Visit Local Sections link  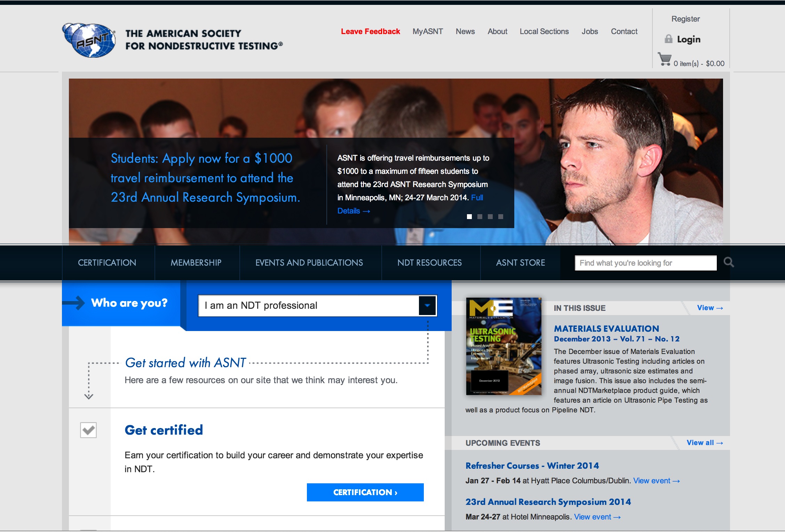tap(544, 31)
